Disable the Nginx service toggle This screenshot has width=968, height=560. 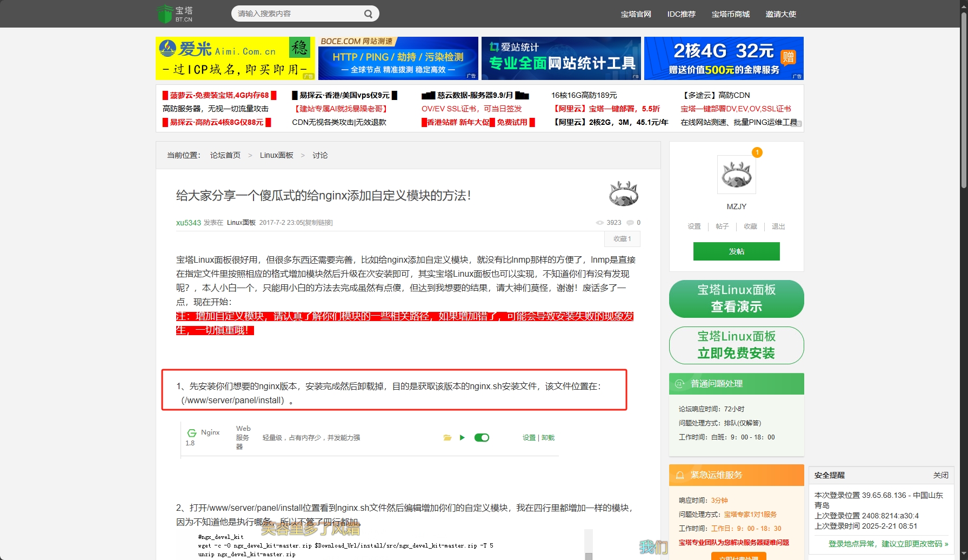coord(481,437)
